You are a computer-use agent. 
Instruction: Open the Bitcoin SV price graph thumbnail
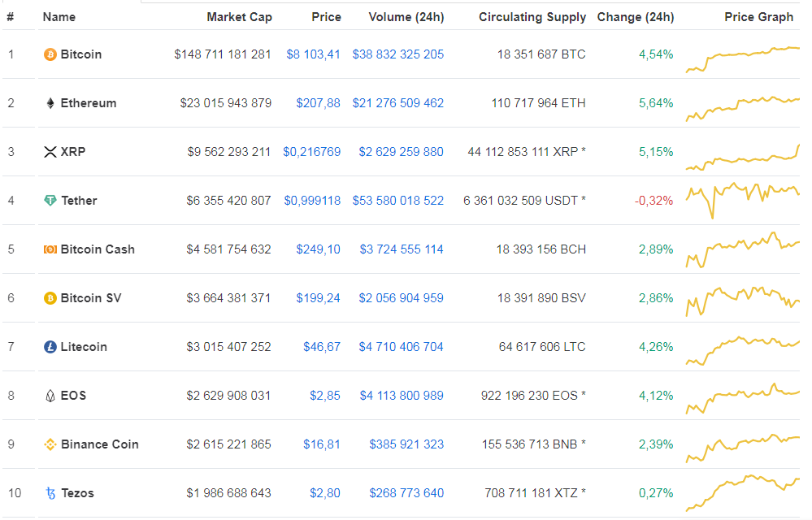(743, 301)
